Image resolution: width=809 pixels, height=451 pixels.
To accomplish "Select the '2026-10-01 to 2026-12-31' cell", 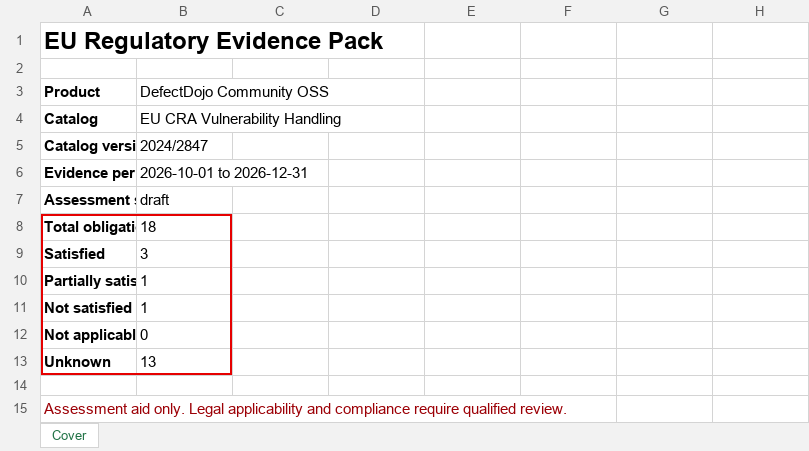I will 233,173.
